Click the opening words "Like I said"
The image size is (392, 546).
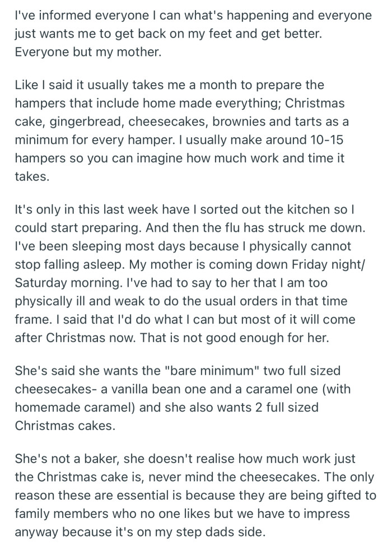click(x=41, y=86)
